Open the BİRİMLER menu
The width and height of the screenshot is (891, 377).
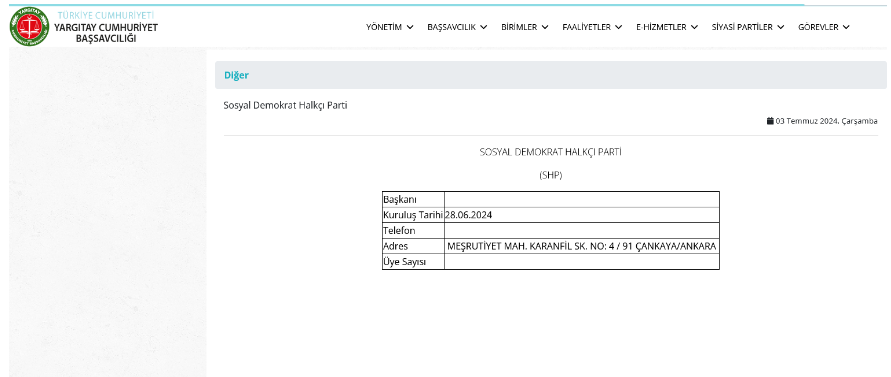coord(524,27)
